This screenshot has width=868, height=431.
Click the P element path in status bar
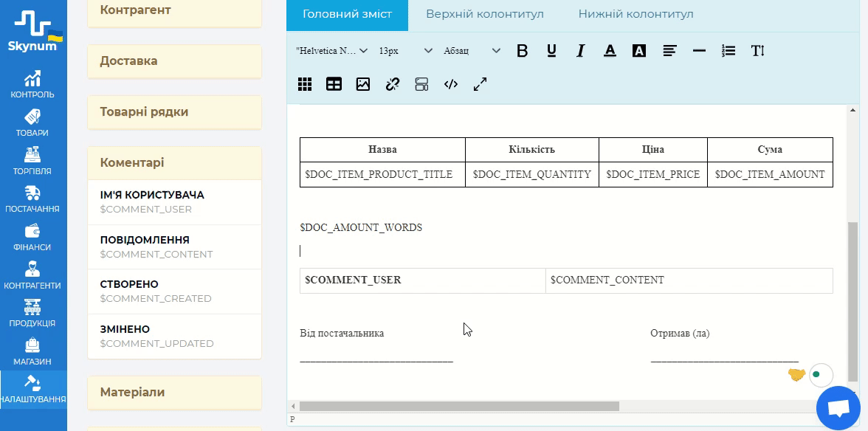click(292, 419)
